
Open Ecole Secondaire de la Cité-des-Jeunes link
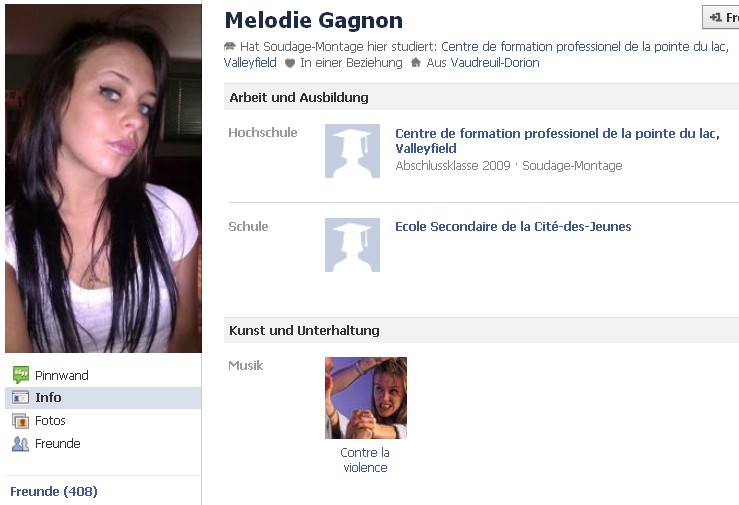[513, 227]
